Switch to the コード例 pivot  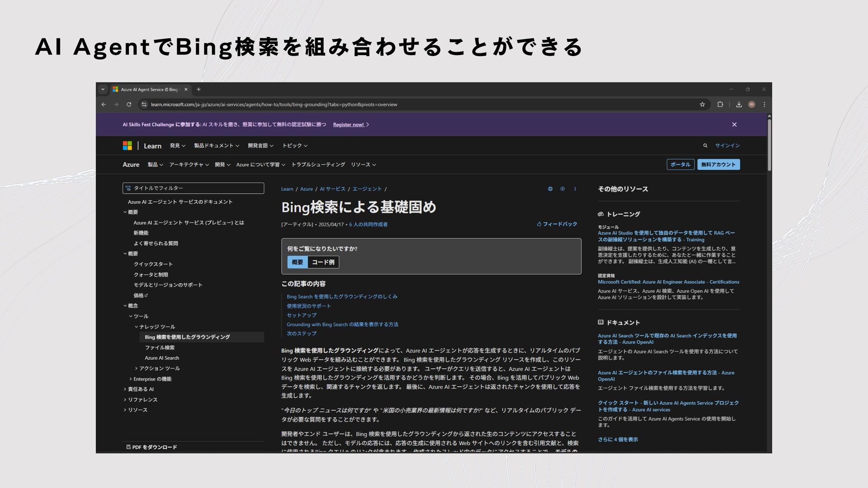click(323, 262)
